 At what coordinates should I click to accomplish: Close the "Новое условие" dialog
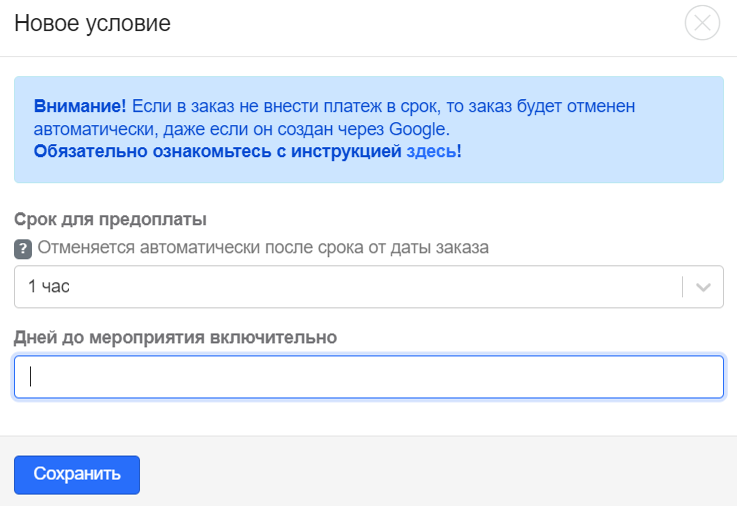click(x=703, y=23)
